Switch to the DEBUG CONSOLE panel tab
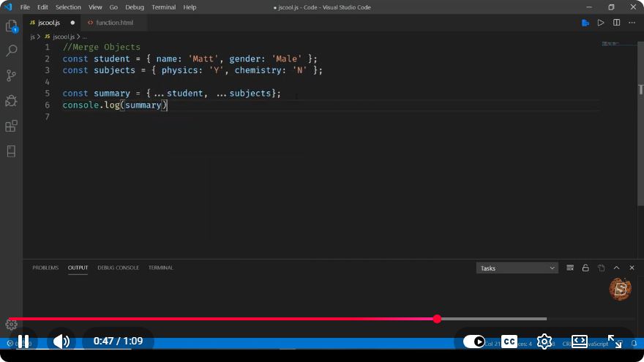 tap(119, 268)
